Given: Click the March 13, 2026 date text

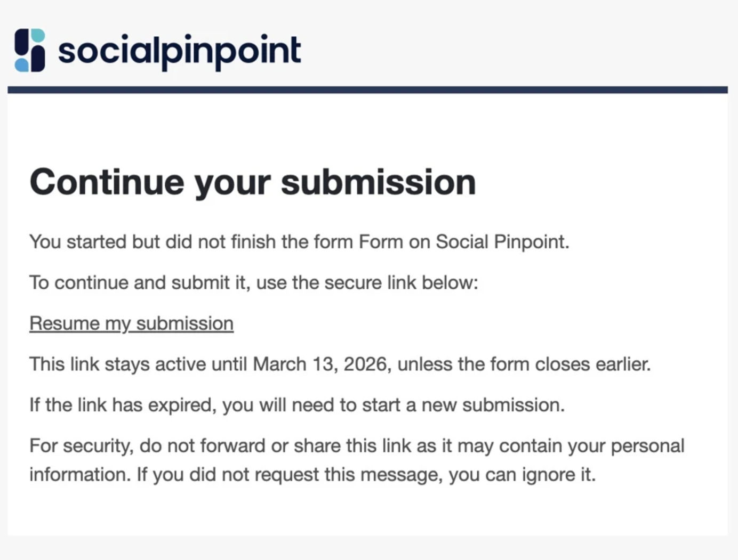Looking at the screenshot, I should (x=319, y=364).
